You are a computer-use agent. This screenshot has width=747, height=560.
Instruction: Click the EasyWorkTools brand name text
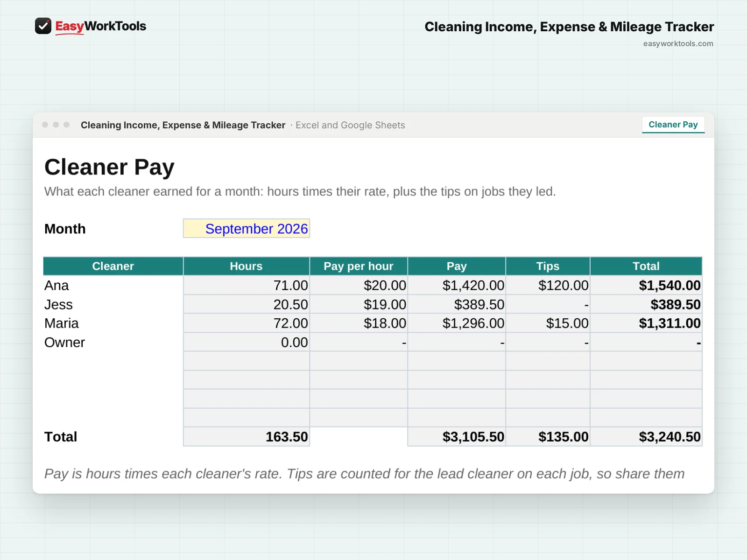100,26
